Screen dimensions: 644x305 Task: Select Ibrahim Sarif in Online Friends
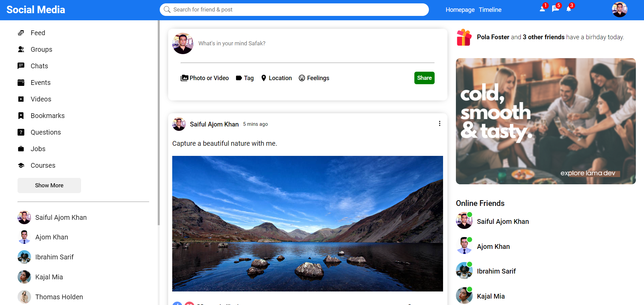(x=496, y=271)
